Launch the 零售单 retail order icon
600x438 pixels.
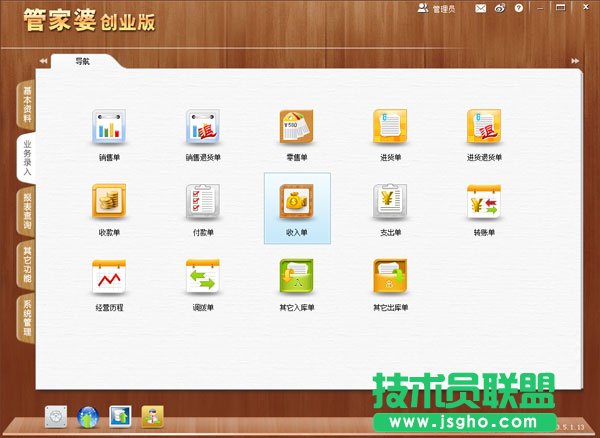point(297,127)
